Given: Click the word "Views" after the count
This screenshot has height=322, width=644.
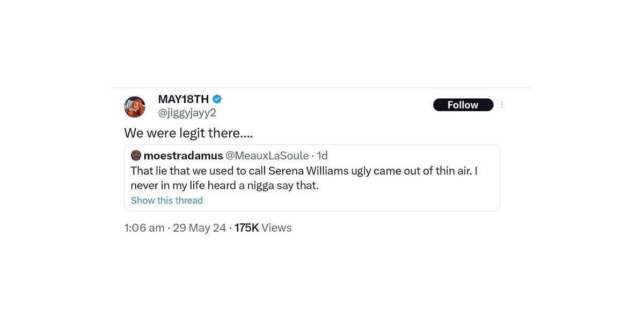Looking at the screenshot, I should coord(277,228).
